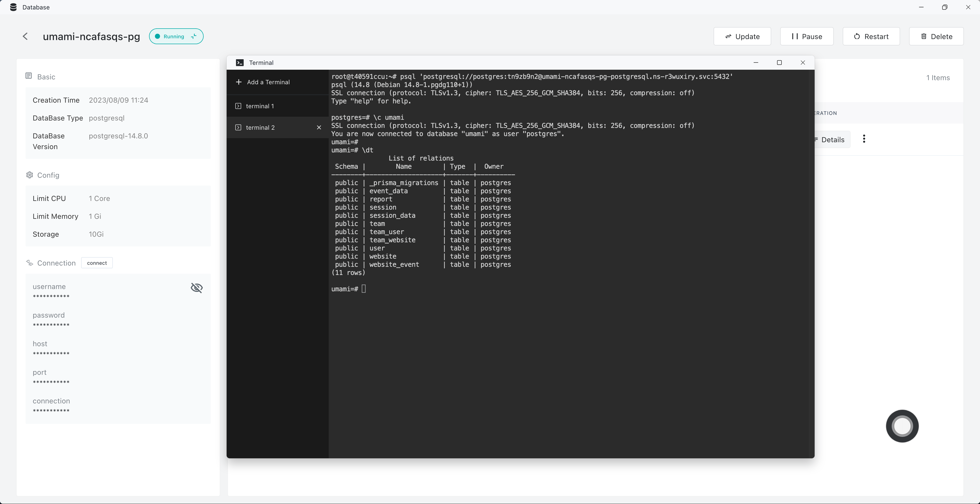Click the psql prompt input cursor
This screenshot has width=980, height=504.
coord(364,289)
